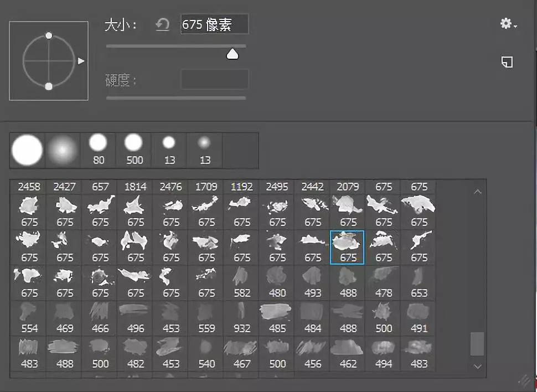Select the large hard round recent brush

[x=27, y=150]
